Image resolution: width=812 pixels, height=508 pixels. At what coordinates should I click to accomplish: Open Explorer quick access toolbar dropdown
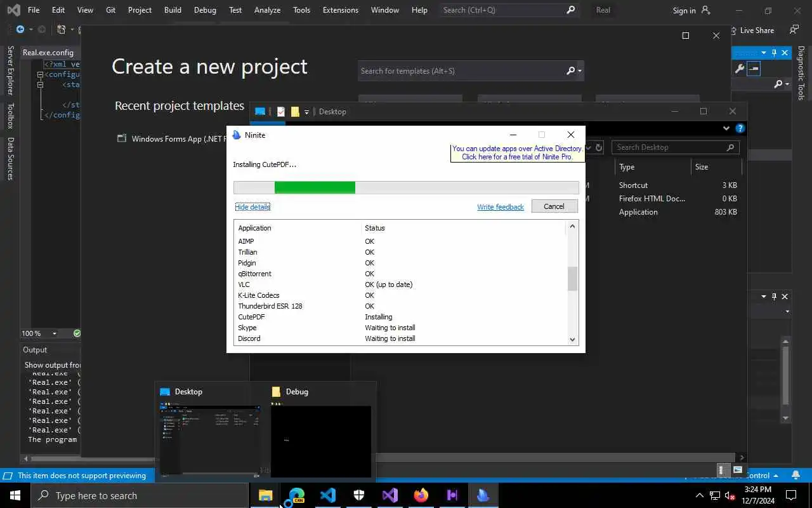[x=306, y=112]
